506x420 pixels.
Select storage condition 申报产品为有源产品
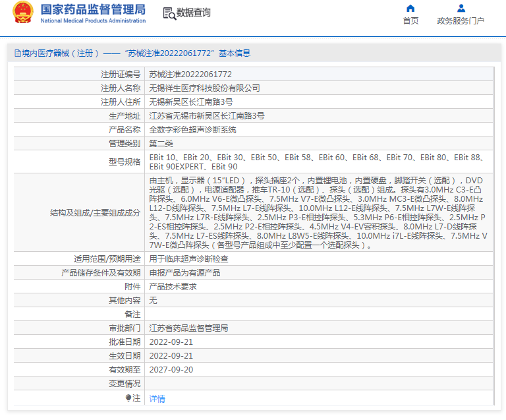(x=184, y=273)
